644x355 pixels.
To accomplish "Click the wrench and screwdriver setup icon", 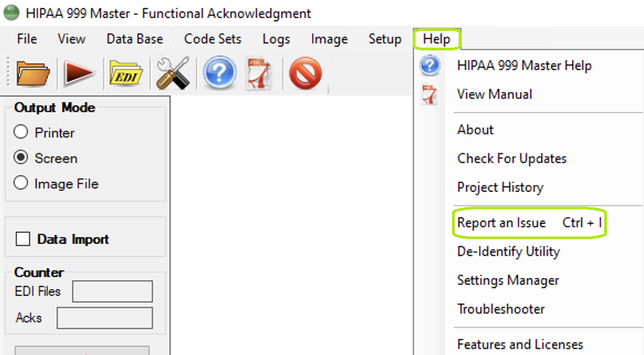I will pos(173,74).
